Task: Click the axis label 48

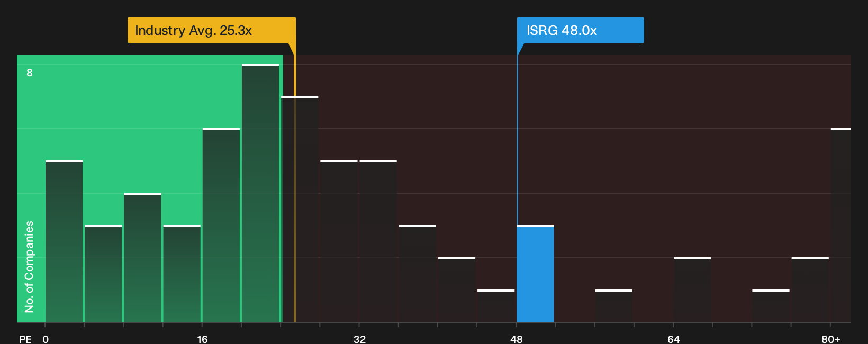Action: pyautogui.click(x=517, y=339)
